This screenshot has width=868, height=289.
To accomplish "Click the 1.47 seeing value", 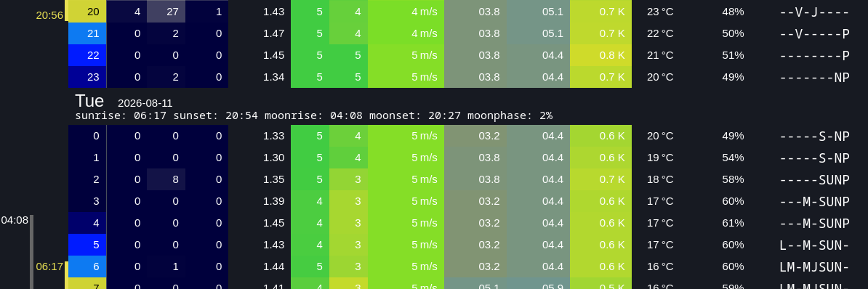I will coord(273,33).
